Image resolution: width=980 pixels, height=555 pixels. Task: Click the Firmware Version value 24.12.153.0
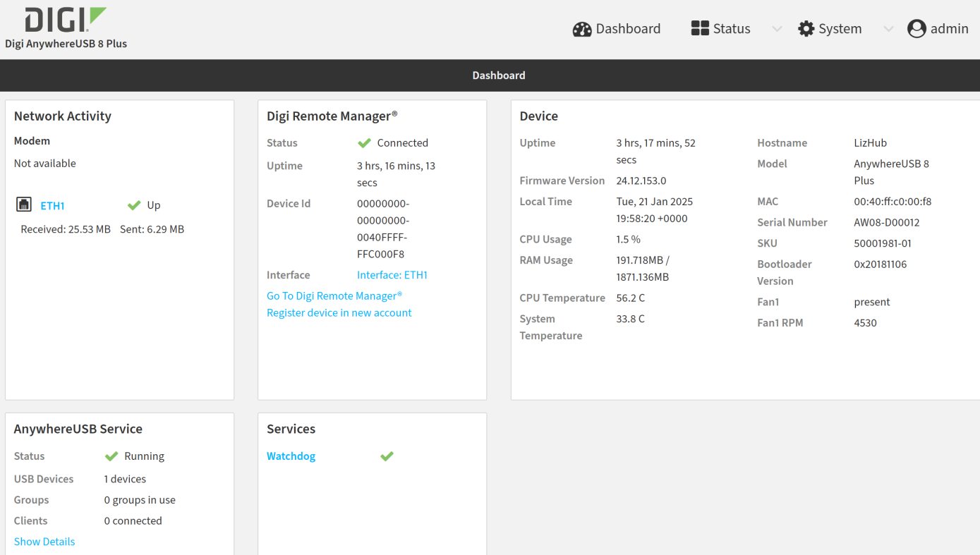tap(641, 181)
